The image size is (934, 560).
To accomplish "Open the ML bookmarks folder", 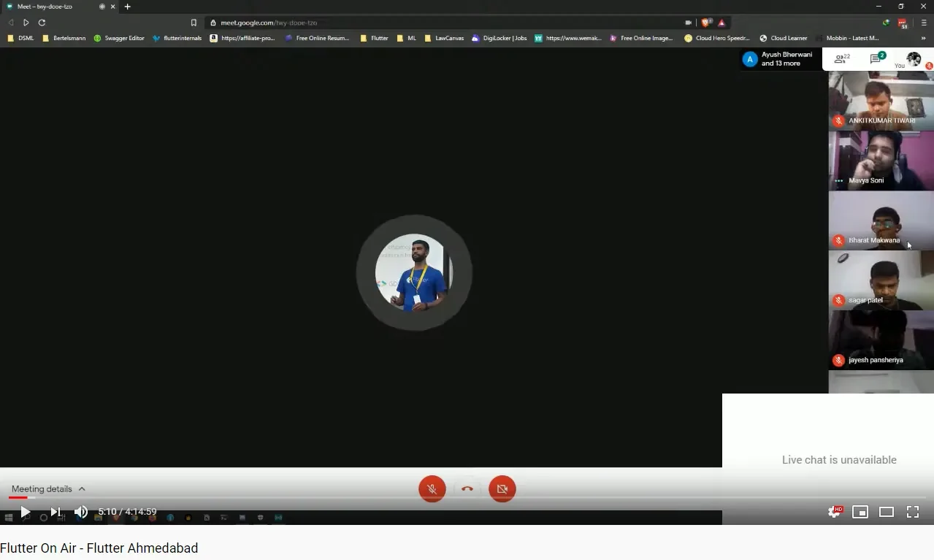I will coord(407,38).
